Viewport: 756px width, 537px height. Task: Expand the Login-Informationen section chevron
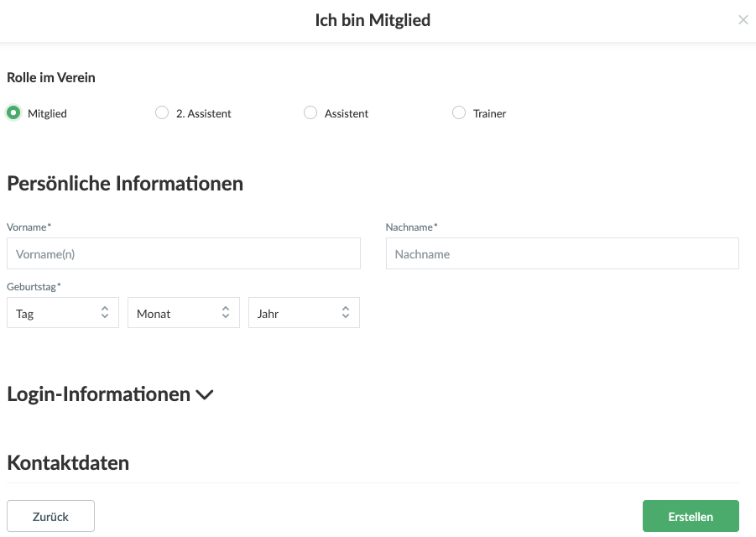204,394
